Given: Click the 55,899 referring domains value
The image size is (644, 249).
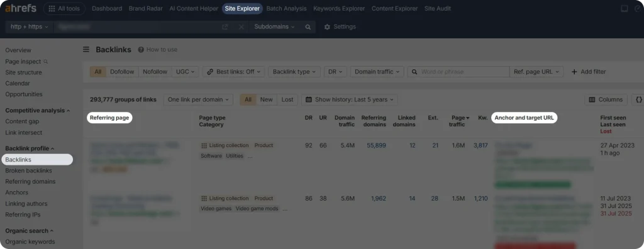Looking at the screenshot, I should pyautogui.click(x=376, y=145).
